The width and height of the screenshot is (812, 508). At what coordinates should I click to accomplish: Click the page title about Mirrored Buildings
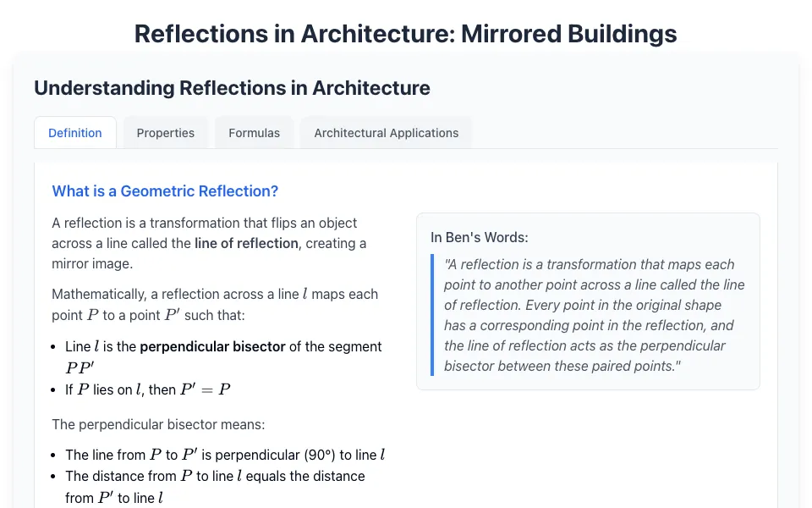coord(405,34)
